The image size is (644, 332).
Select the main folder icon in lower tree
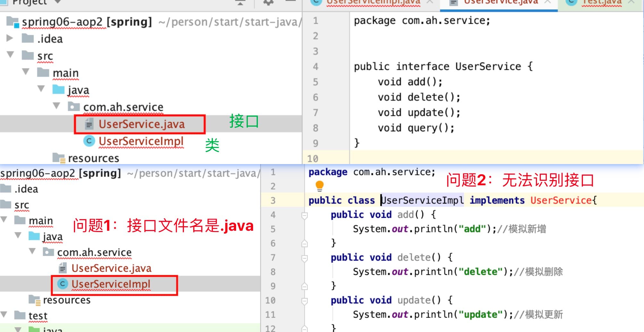20,220
